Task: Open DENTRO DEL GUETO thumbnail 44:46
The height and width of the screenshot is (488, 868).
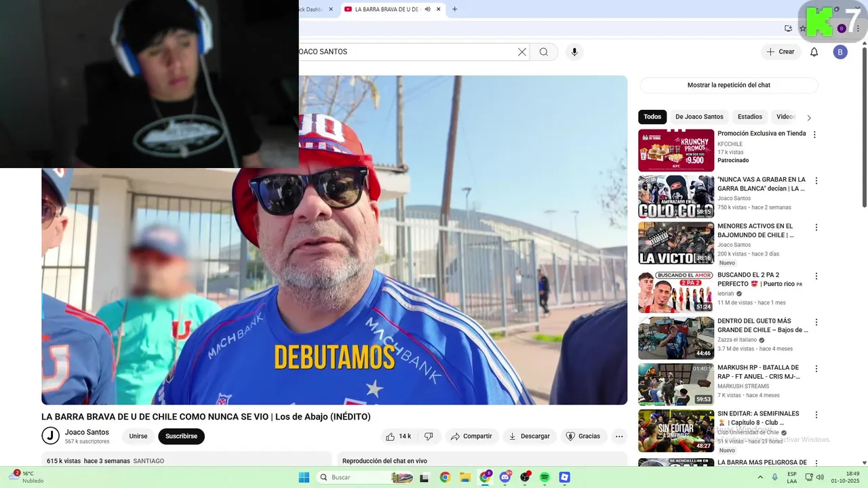Action: [676, 338]
